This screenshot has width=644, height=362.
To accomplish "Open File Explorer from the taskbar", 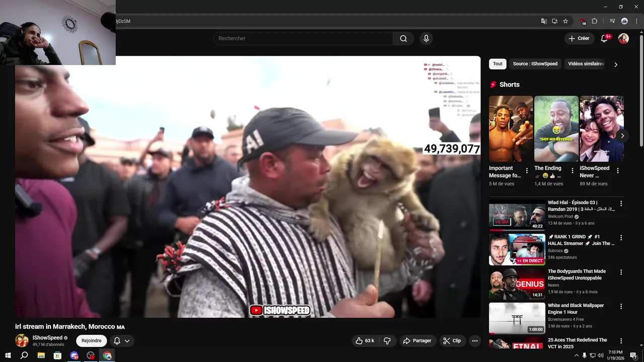I will pos(41,355).
